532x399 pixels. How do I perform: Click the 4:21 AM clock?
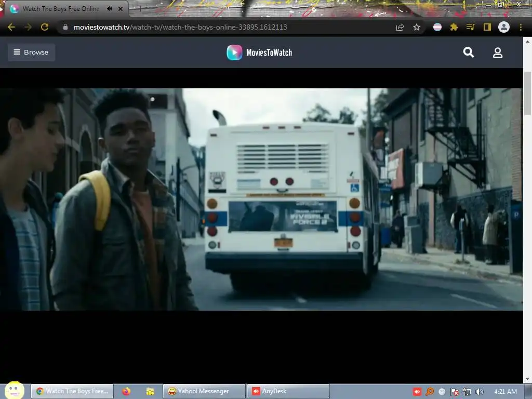(x=506, y=392)
